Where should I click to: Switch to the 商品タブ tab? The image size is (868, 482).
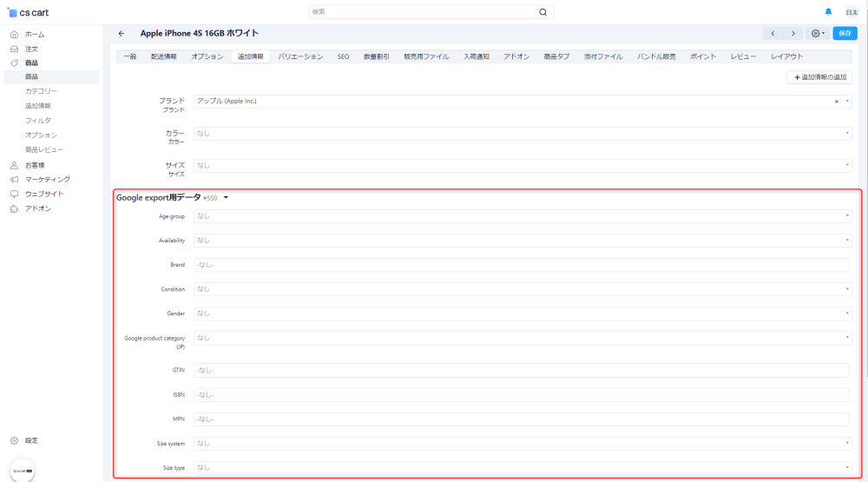pos(556,56)
